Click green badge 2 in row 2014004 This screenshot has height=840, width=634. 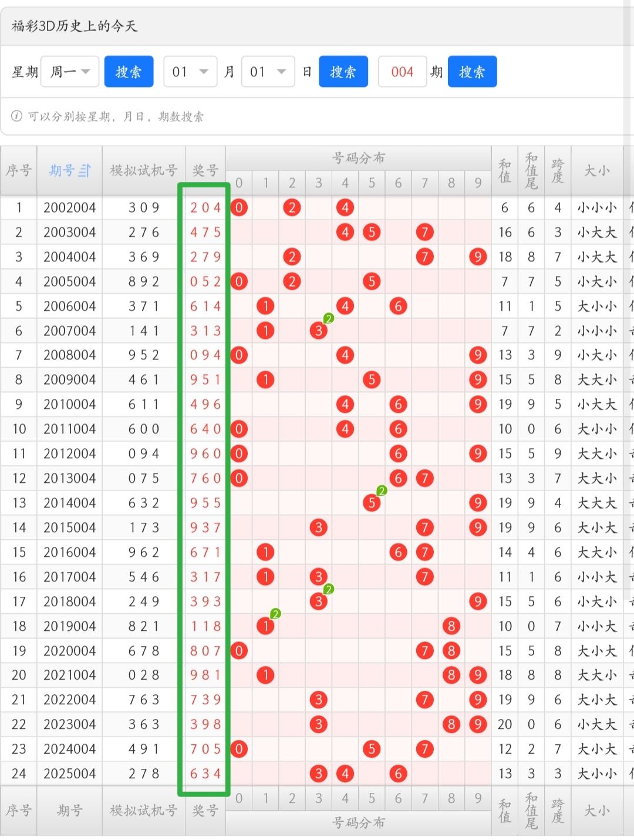click(x=382, y=490)
